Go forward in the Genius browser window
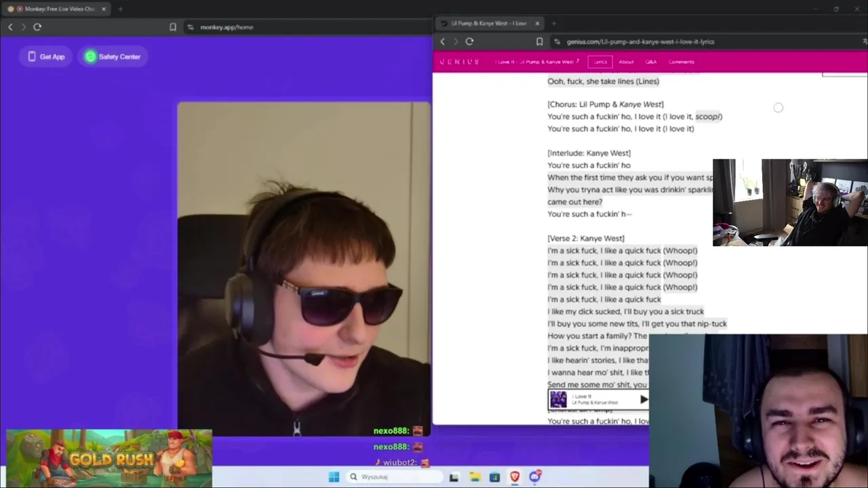The image size is (868, 488). coord(456,41)
